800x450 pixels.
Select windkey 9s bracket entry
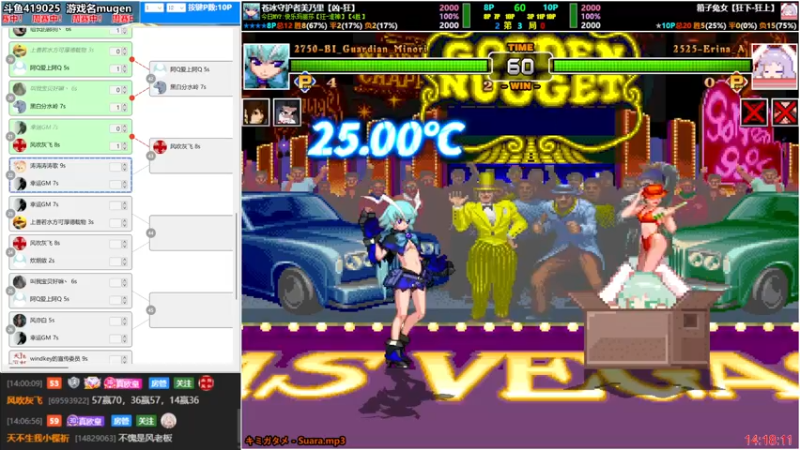click(x=70, y=358)
